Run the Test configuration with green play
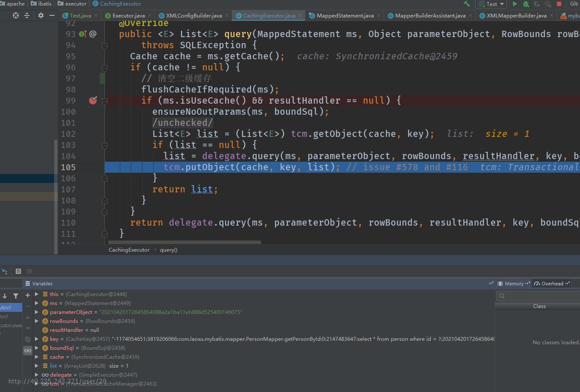Image resolution: width=580 pixels, height=392 pixels. pos(515,4)
